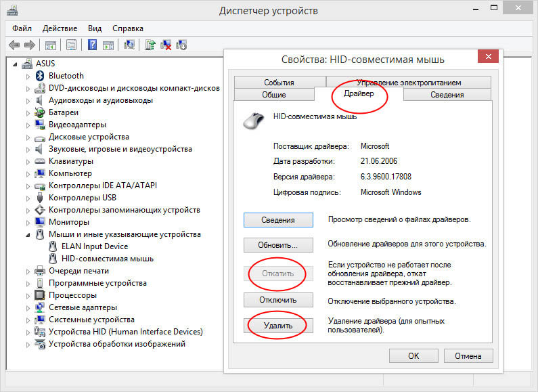
Task: Click the Поставщик драйвера Microsoft value
Action: coord(375,146)
